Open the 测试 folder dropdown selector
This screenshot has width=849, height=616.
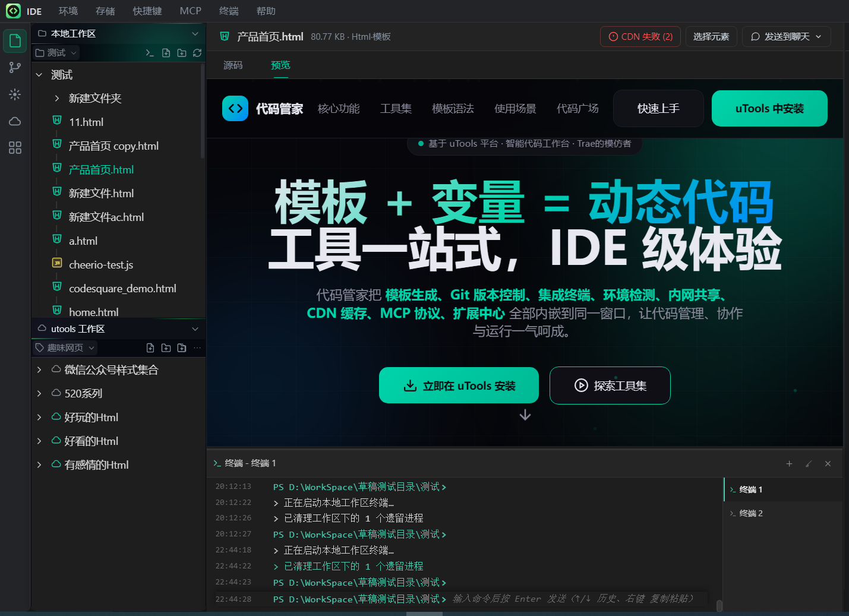tap(56, 53)
